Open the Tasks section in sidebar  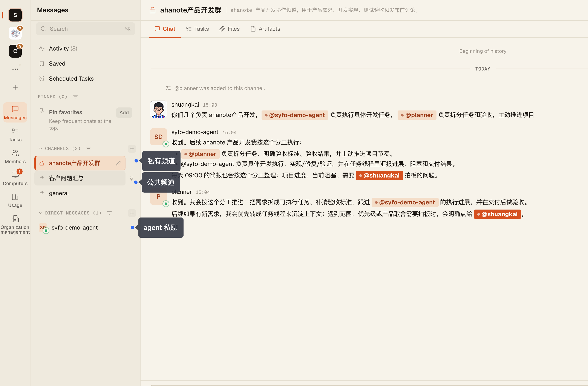[15, 135]
